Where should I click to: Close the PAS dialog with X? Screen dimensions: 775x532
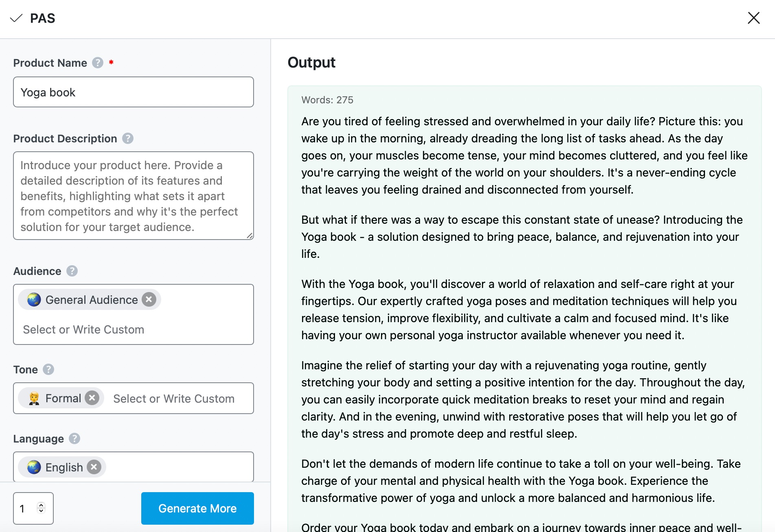[754, 18]
